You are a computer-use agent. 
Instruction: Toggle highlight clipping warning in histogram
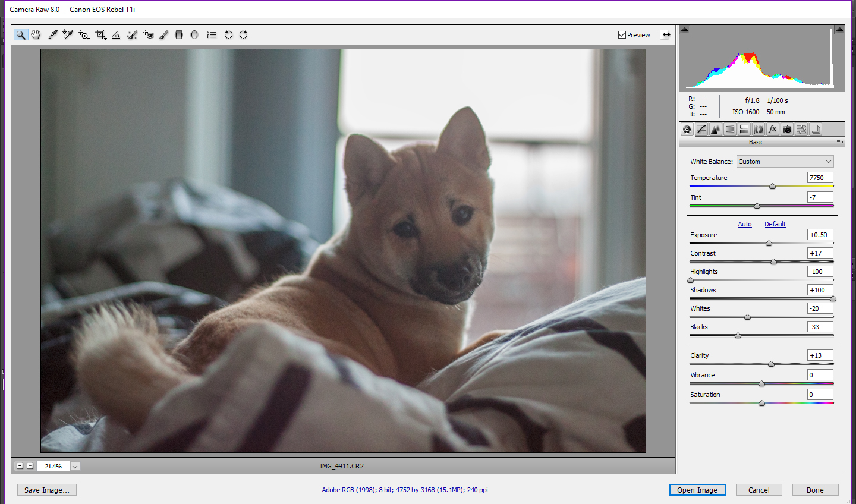[839, 29]
